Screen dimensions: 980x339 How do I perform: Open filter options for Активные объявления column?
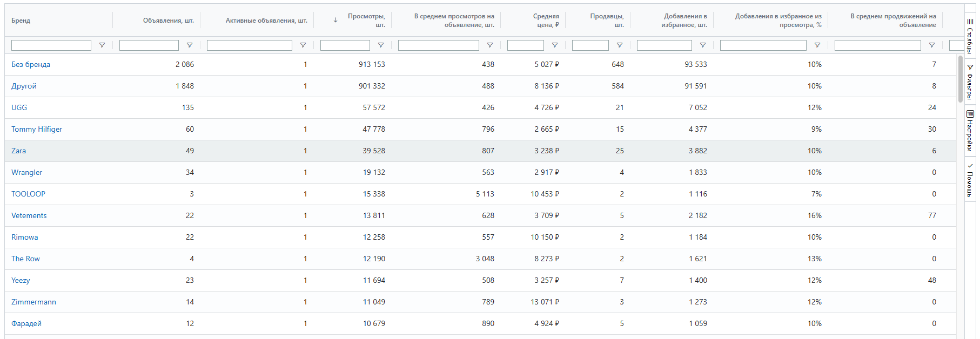[x=303, y=45]
